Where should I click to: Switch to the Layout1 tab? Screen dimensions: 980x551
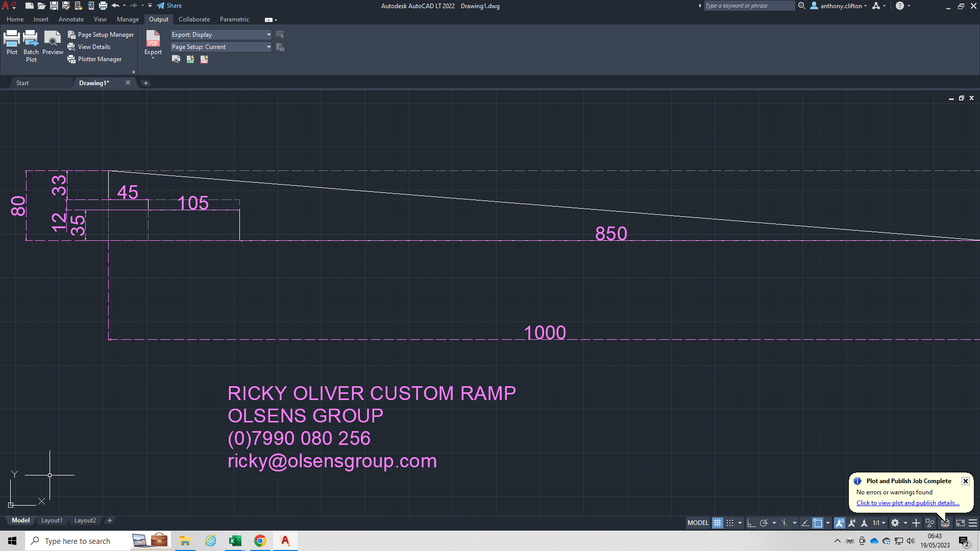[52, 520]
